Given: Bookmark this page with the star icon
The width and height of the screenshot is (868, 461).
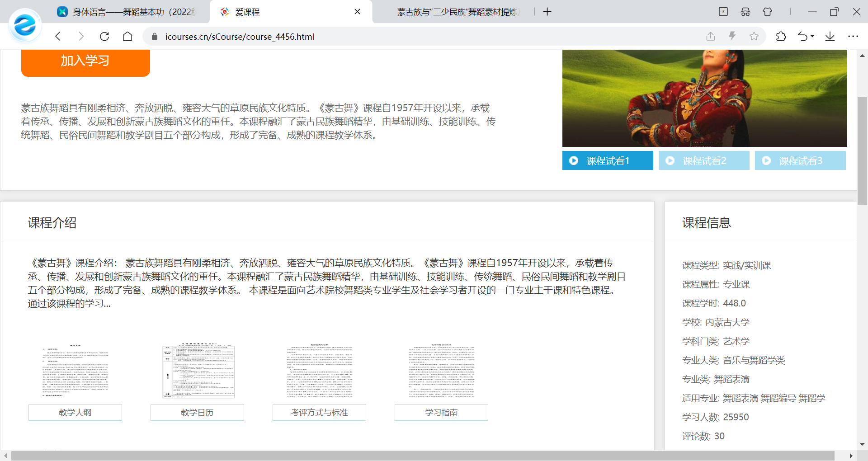Looking at the screenshot, I should 754,36.
